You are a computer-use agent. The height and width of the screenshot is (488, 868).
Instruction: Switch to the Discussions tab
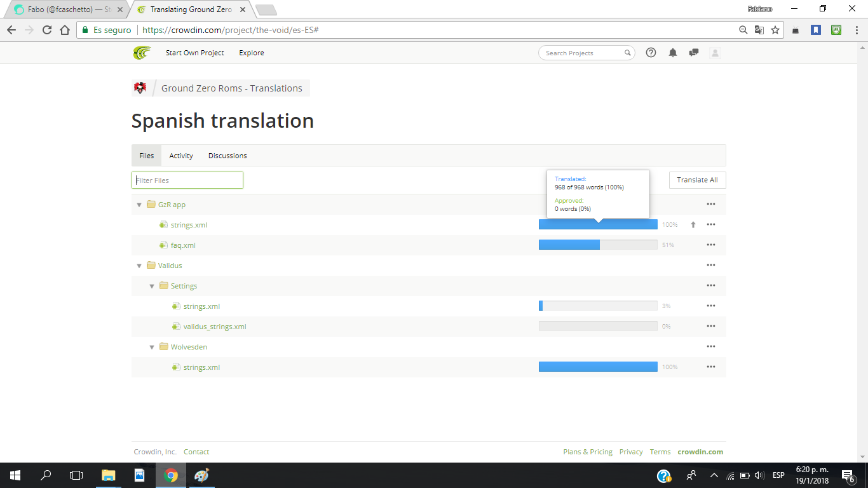[227, 156]
